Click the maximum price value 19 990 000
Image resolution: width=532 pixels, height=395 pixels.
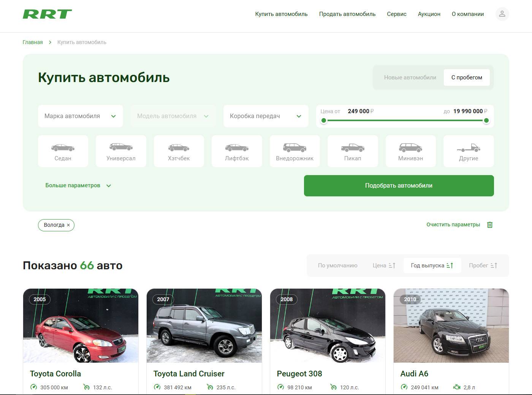pyautogui.click(x=468, y=111)
